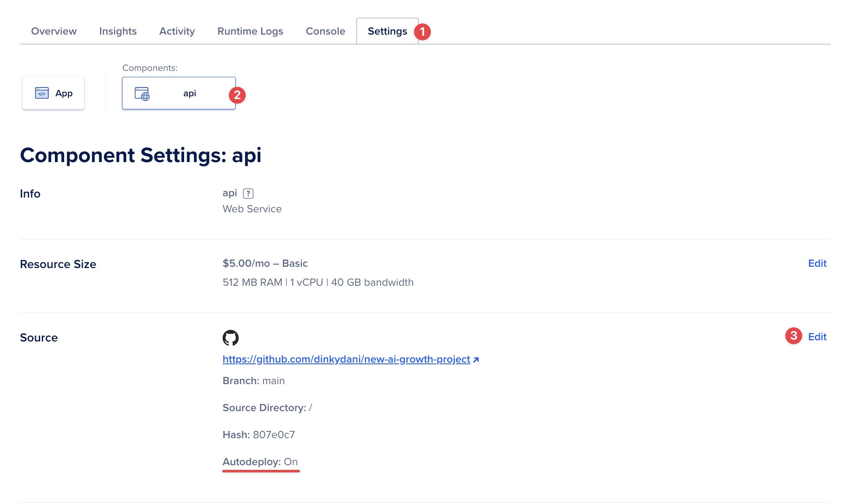Open the new-ai-growth-project GitHub repository link
The image size is (854, 504).
[346, 359]
